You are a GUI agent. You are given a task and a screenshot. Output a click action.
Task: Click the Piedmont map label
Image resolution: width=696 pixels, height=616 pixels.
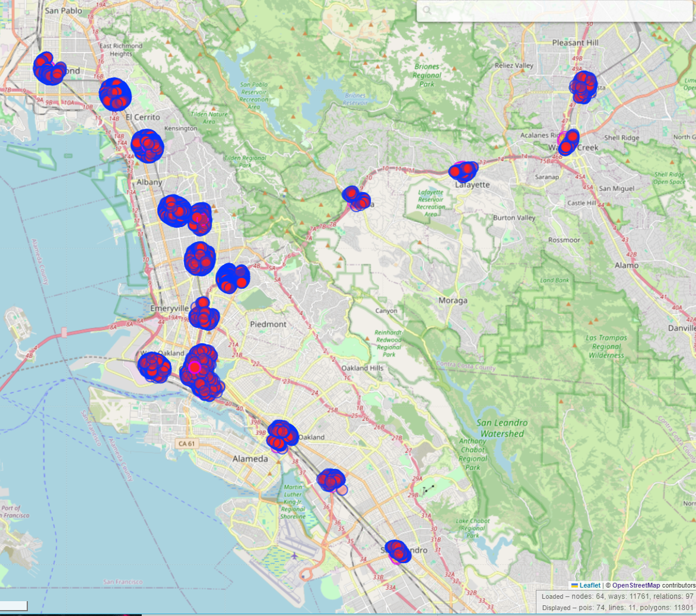click(x=268, y=324)
